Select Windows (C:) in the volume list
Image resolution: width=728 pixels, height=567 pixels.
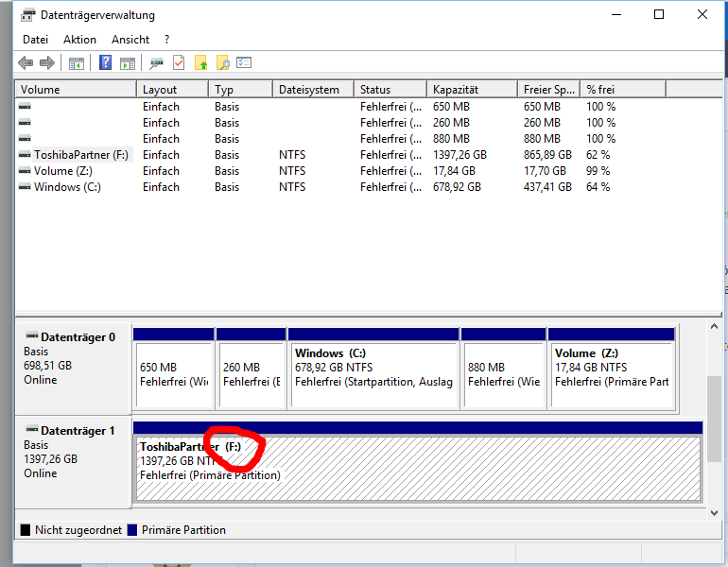(x=67, y=186)
